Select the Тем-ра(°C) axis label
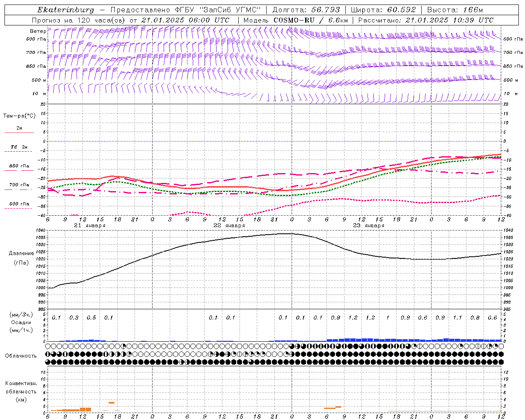 point(19,116)
